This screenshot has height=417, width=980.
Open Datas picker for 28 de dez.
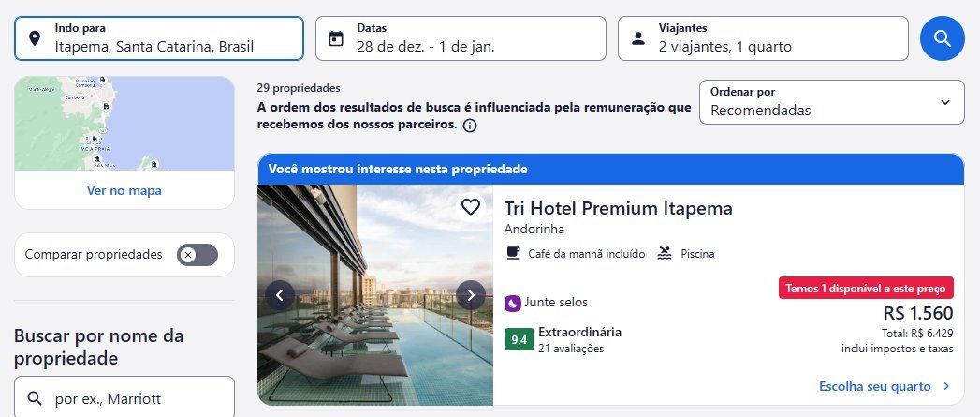[x=461, y=38]
